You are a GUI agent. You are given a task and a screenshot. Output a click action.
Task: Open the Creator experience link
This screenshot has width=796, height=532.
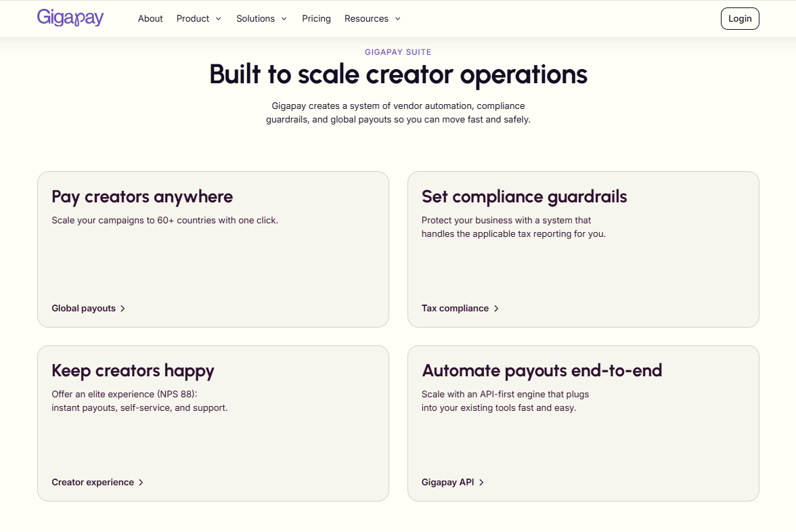[93, 482]
